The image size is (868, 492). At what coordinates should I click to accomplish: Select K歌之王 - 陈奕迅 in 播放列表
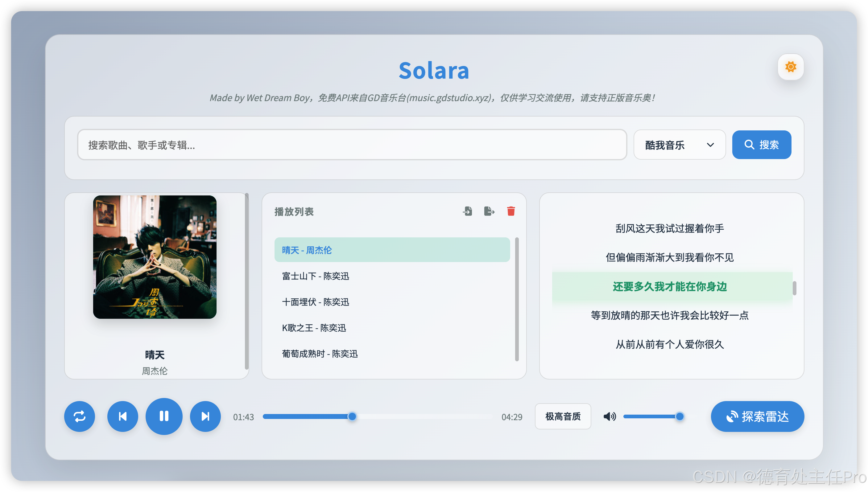pos(314,328)
